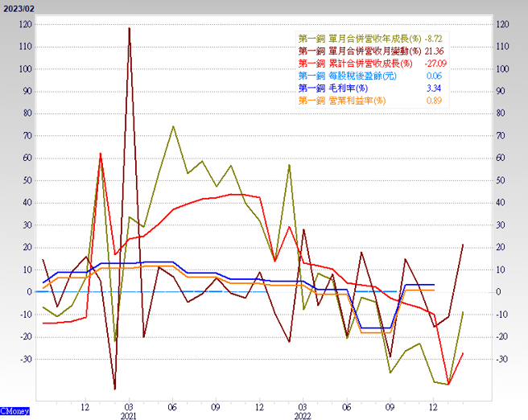Click the dark red line's peak near 120
This screenshot has height=420, width=528.
coord(129,28)
